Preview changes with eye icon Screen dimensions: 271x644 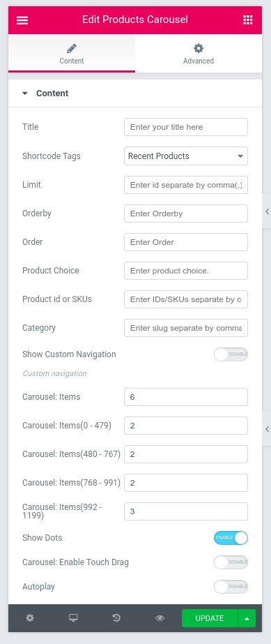[x=160, y=617]
